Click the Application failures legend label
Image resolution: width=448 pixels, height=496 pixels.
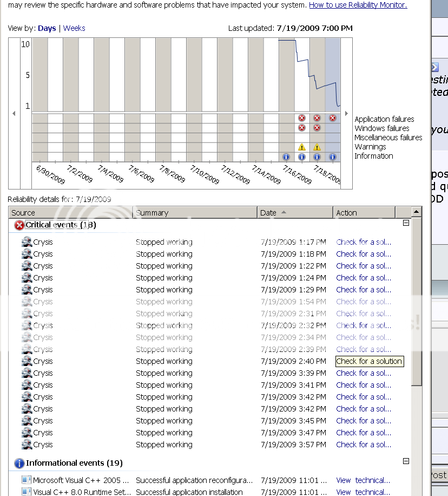(x=384, y=119)
